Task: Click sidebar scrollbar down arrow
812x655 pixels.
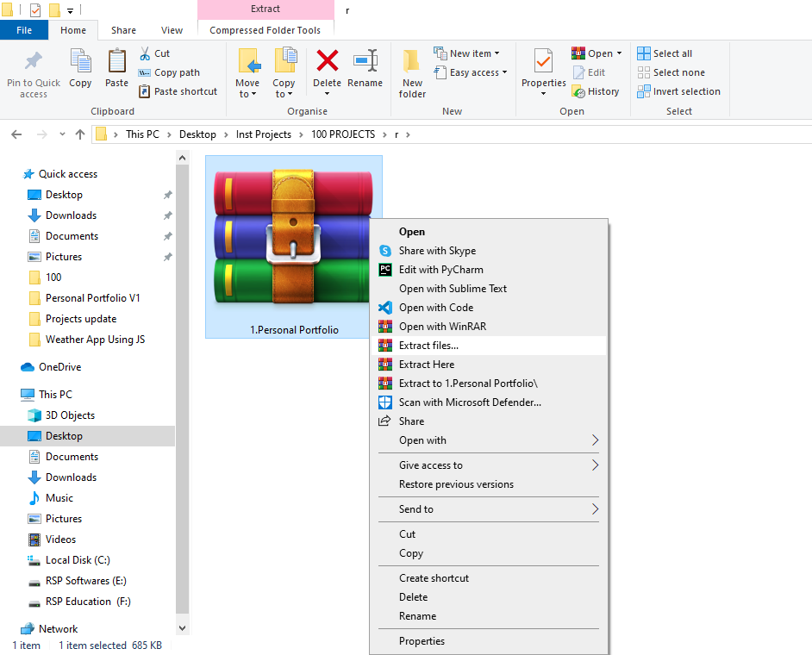Action: [182, 628]
